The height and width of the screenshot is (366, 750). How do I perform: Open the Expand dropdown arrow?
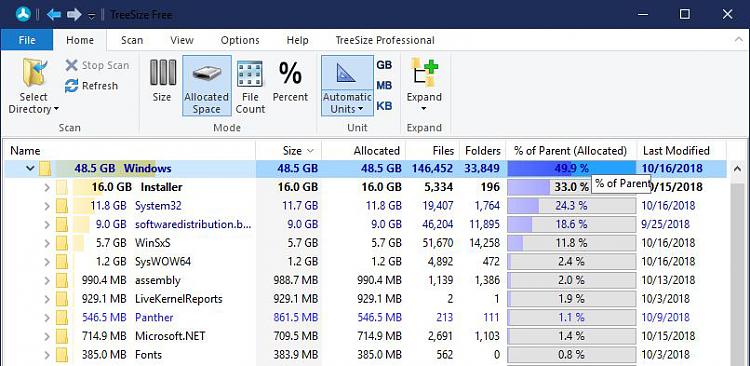(423, 109)
